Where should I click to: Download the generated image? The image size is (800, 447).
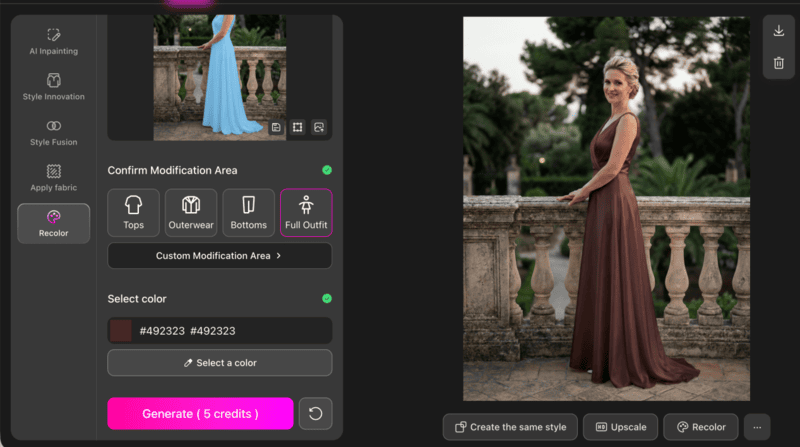(x=779, y=31)
